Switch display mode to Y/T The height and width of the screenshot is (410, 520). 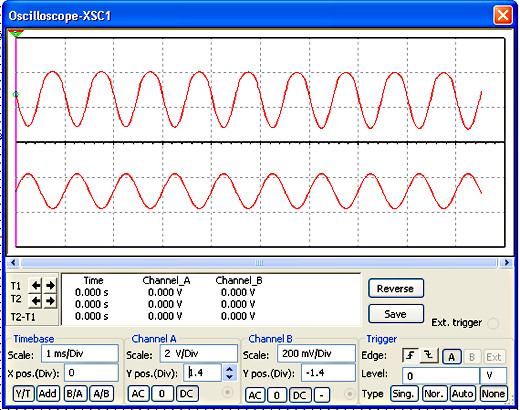[23, 394]
